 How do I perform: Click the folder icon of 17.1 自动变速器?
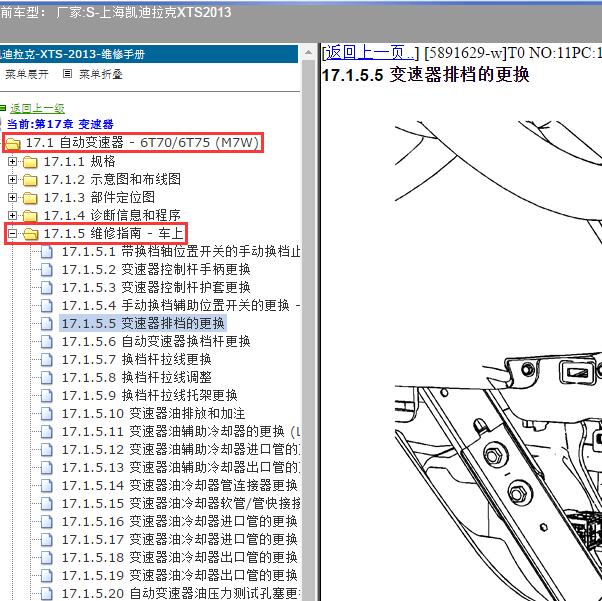[12, 143]
